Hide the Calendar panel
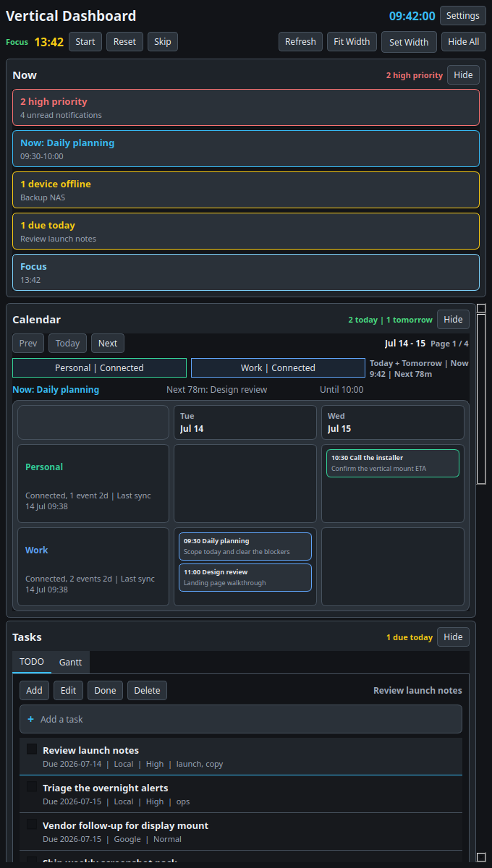The height and width of the screenshot is (868, 492). click(453, 320)
